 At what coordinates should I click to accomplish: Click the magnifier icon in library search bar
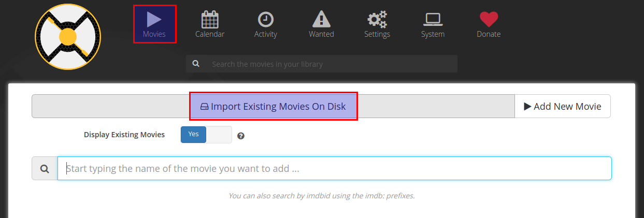(196, 64)
